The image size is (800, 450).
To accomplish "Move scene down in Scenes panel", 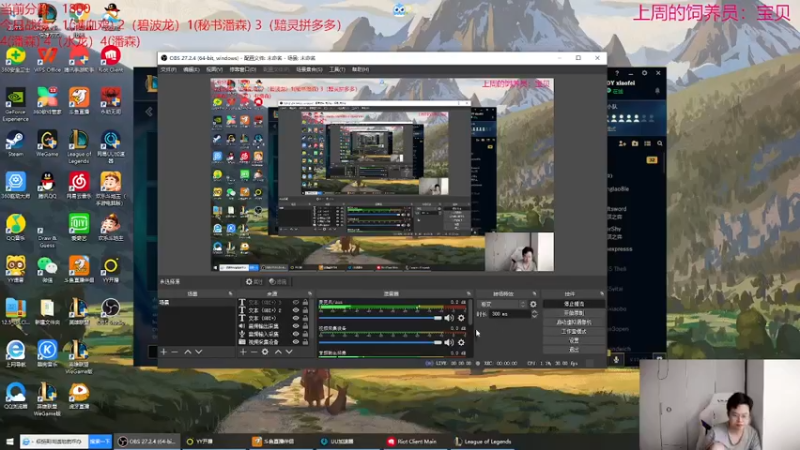I will click(198, 352).
